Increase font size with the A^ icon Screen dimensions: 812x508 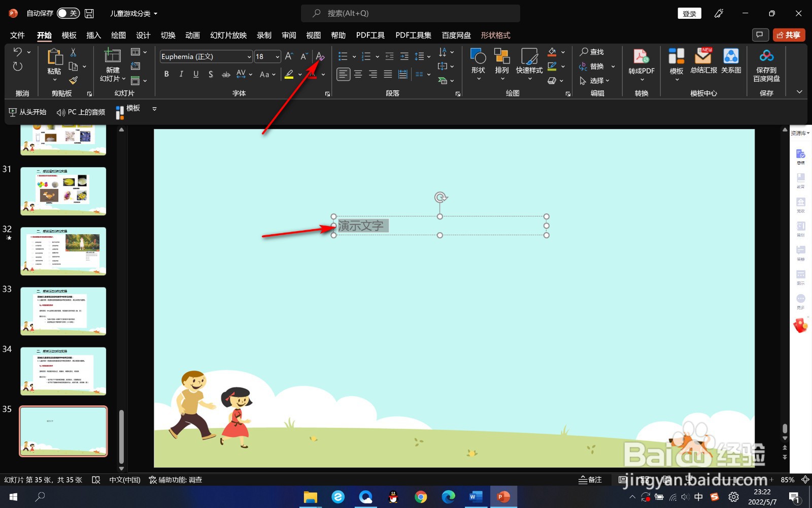point(289,56)
